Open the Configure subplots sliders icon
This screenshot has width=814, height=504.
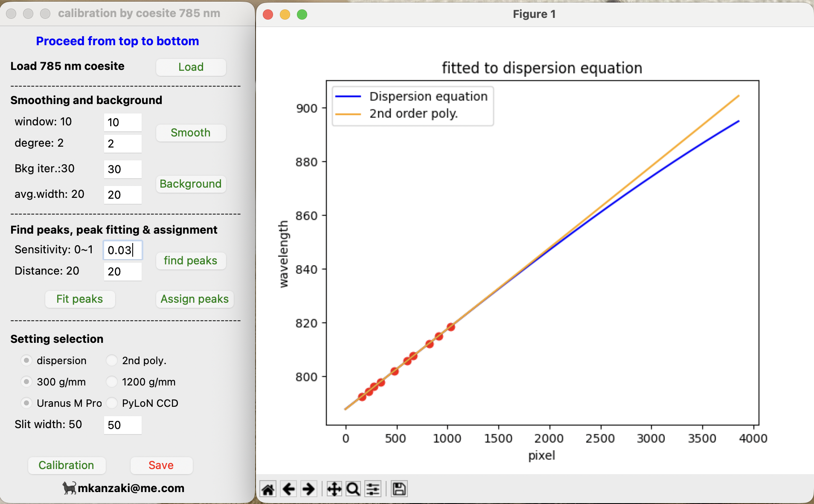[373, 489]
